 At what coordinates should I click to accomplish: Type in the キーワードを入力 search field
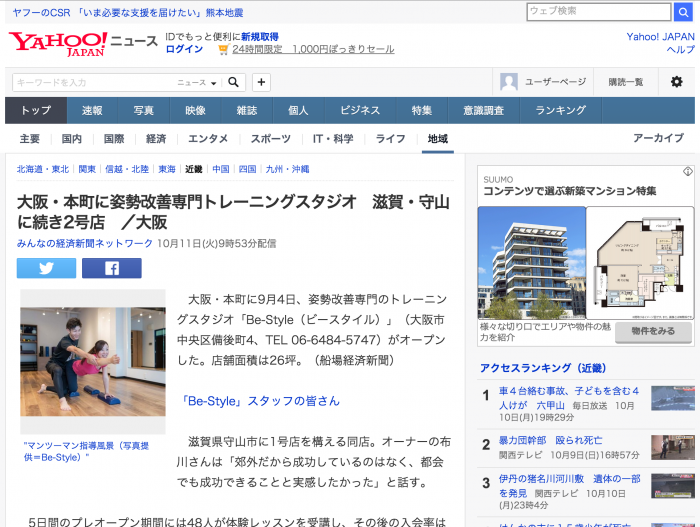tap(92, 82)
